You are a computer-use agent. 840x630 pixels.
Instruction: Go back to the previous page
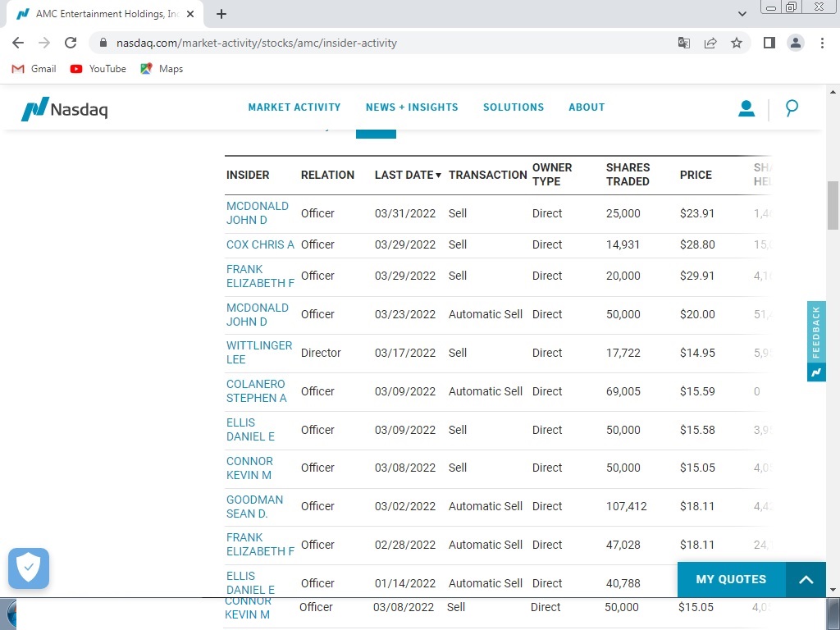coord(18,43)
